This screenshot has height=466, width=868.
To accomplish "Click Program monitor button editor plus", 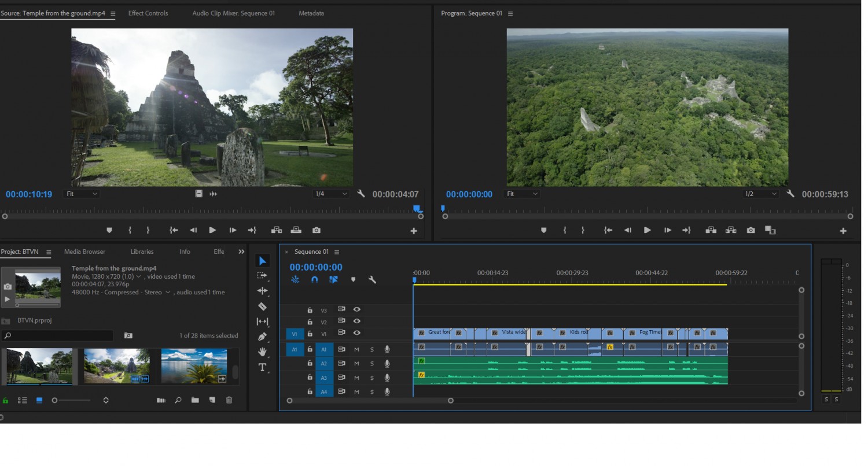I will [x=843, y=231].
